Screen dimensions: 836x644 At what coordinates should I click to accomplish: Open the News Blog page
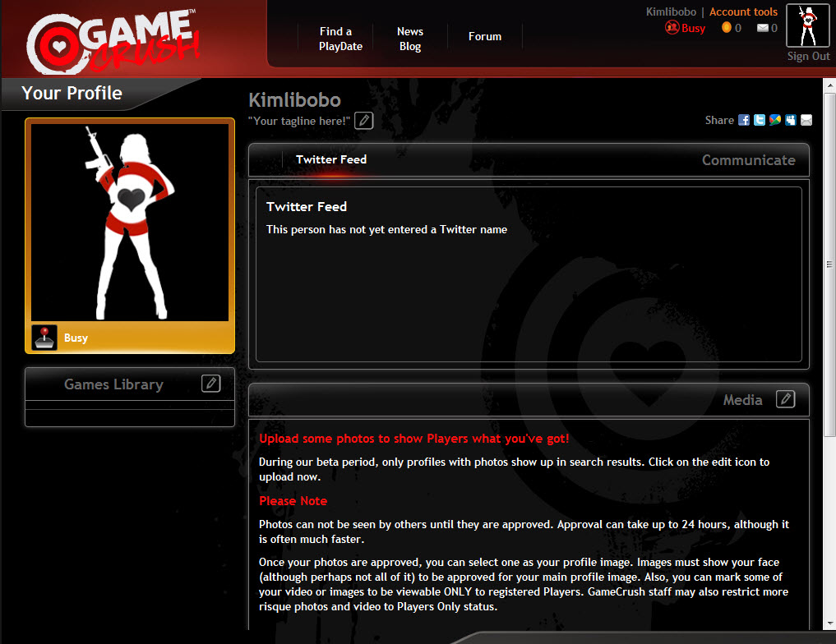coord(410,39)
